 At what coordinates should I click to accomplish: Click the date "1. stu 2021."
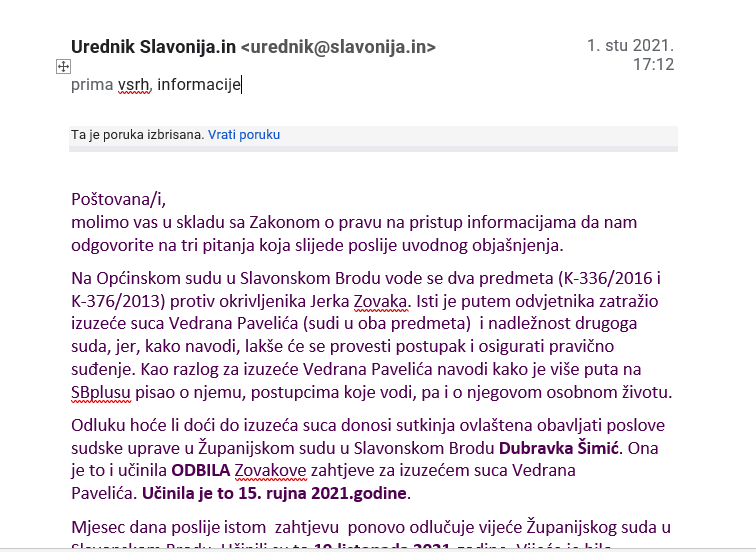point(630,46)
